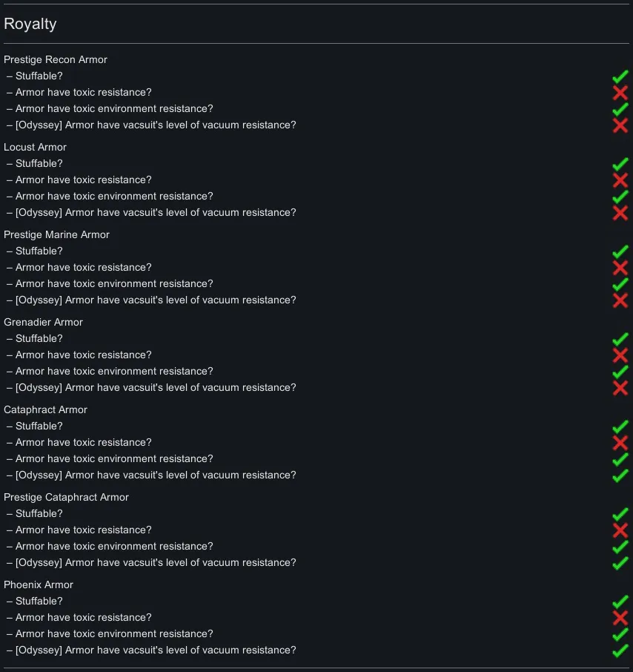Click green check for Phoenix Armor vacuum resistance
Screen dimensions: 633x672
620,650
